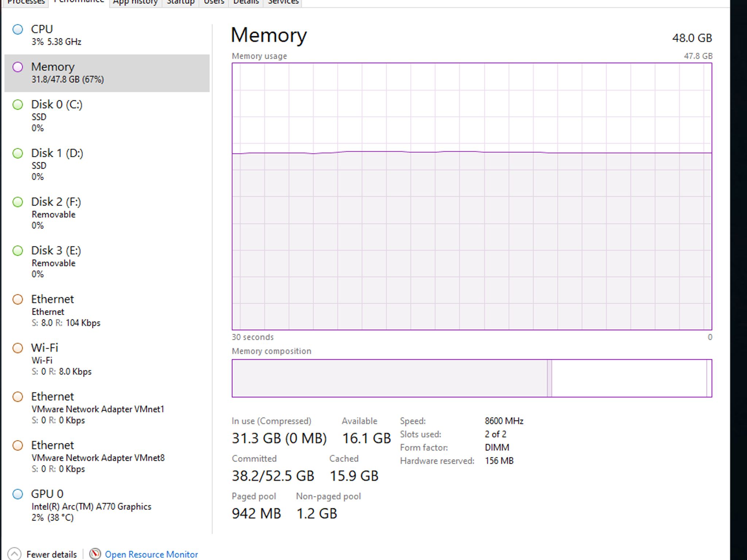Click the Memory usage graph

[472, 197]
